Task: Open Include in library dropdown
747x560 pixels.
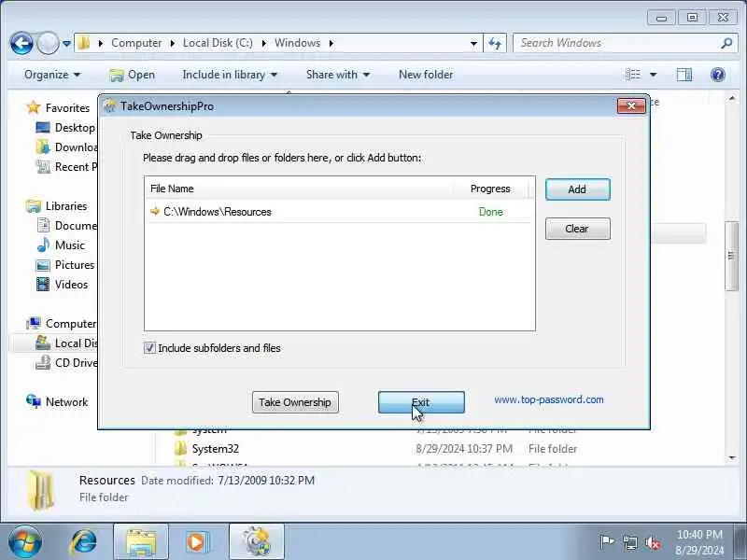Action: tap(230, 75)
